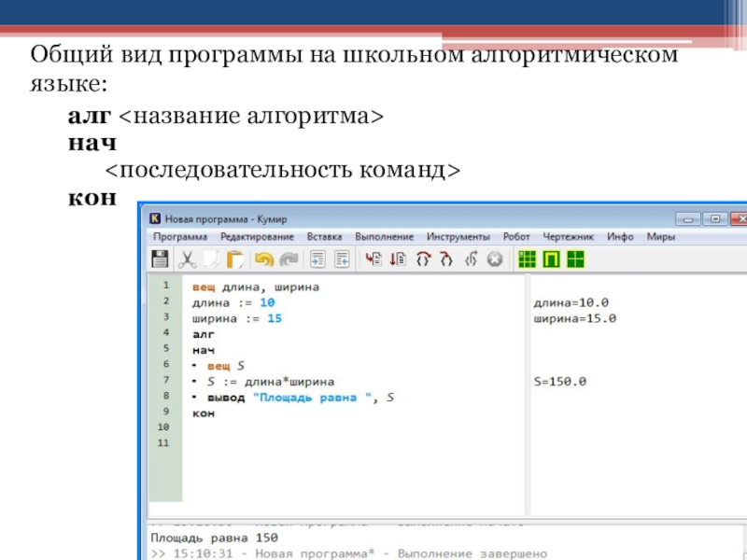Click code line 'длина := 10'
This screenshot has width=747, height=560.
pyautogui.click(x=233, y=302)
